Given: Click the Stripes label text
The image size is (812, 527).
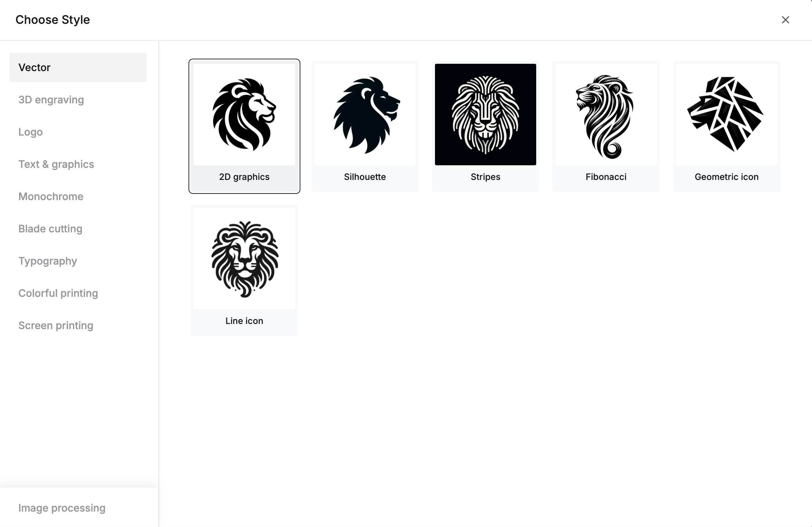Looking at the screenshot, I should (x=485, y=177).
